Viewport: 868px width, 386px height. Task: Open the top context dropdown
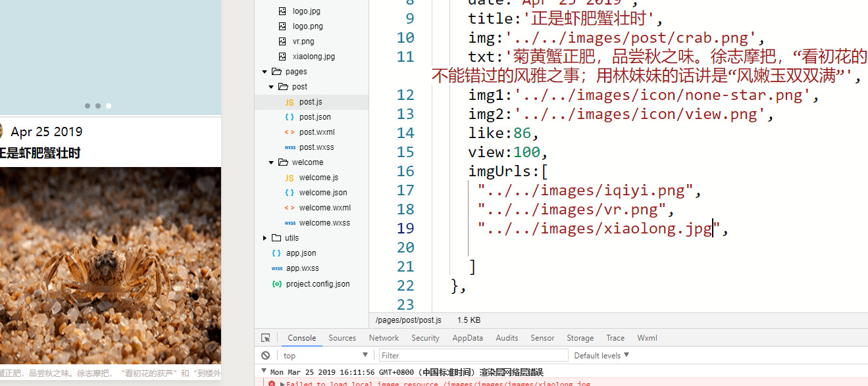[x=326, y=355]
